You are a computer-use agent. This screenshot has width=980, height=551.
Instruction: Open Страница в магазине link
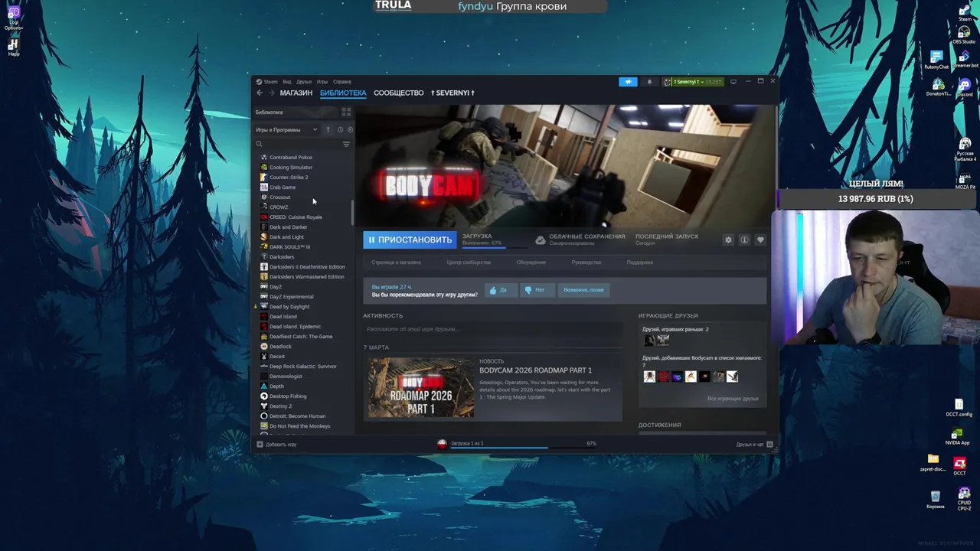[396, 262]
